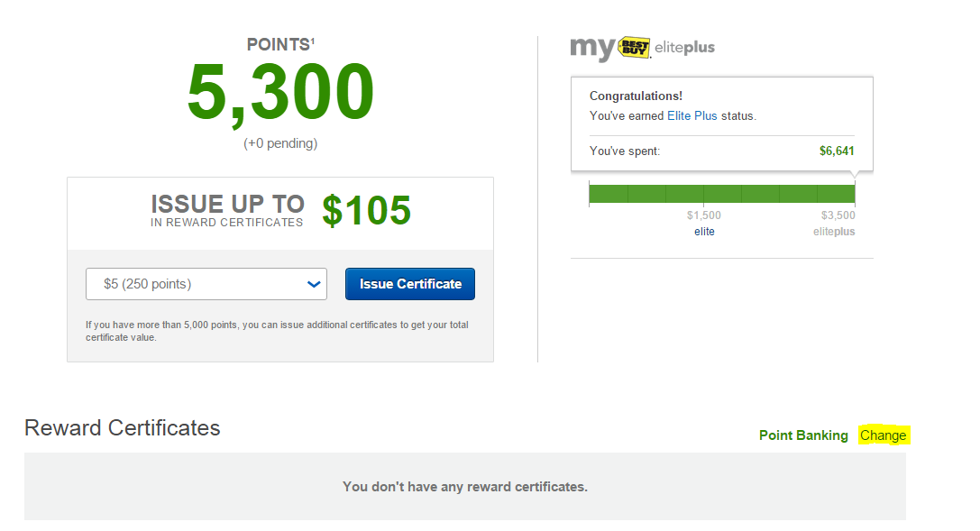Click the green spending progress bar
980x531 pixels.
(722, 194)
